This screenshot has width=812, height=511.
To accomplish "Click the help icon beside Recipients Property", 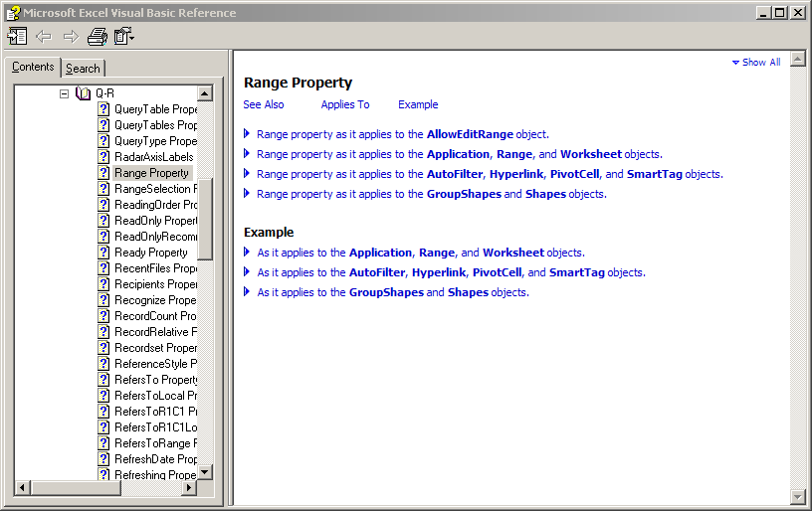I will pyautogui.click(x=104, y=284).
